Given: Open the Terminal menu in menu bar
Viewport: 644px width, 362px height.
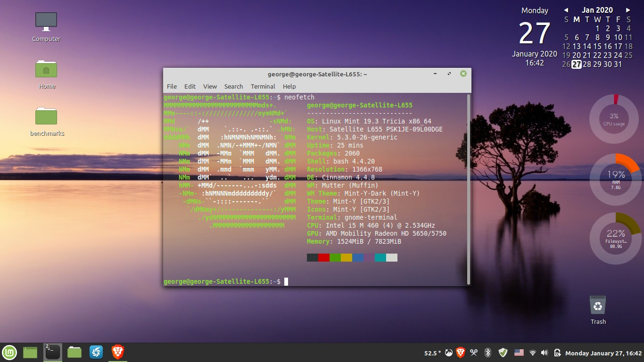Looking at the screenshot, I should [x=263, y=86].
